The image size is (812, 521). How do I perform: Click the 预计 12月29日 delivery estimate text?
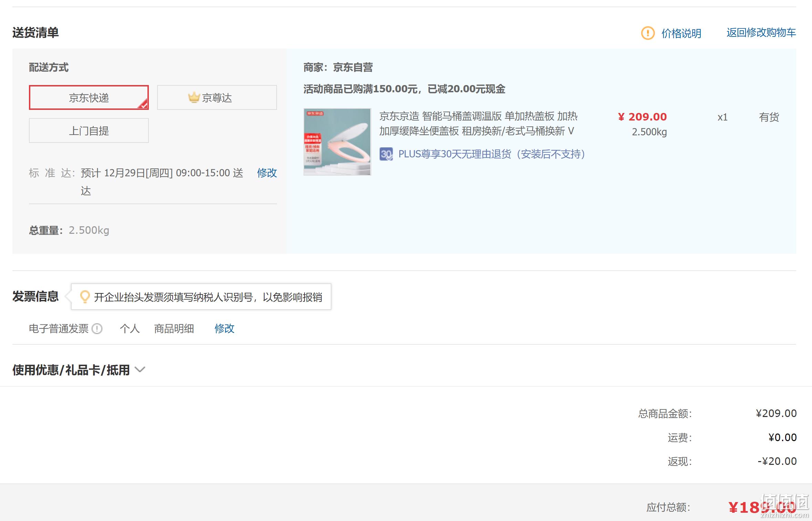pyautogui.click(x=162, y=181)
